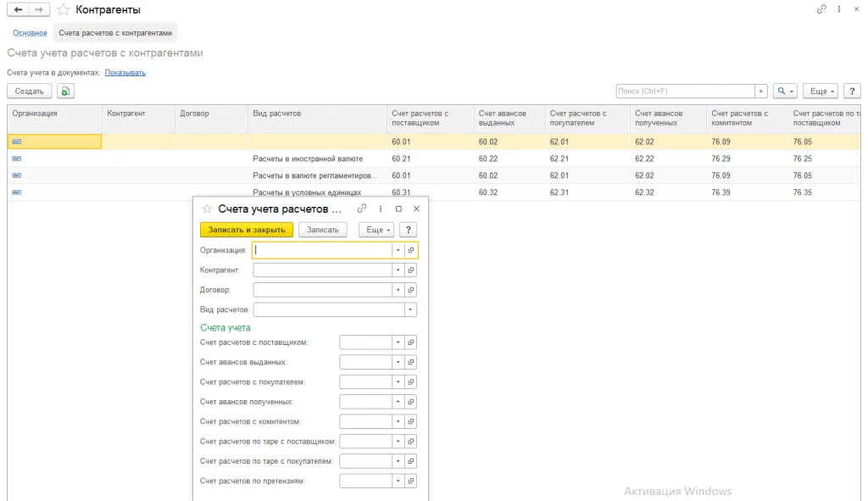
Task: Switch to the Основное tab
Action: click(30, 33)
